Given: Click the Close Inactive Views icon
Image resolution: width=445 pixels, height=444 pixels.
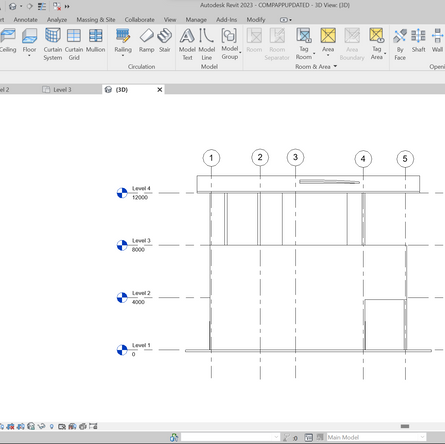Looking at the screenshot, I should pyautogui.click(x=57, y=6).
